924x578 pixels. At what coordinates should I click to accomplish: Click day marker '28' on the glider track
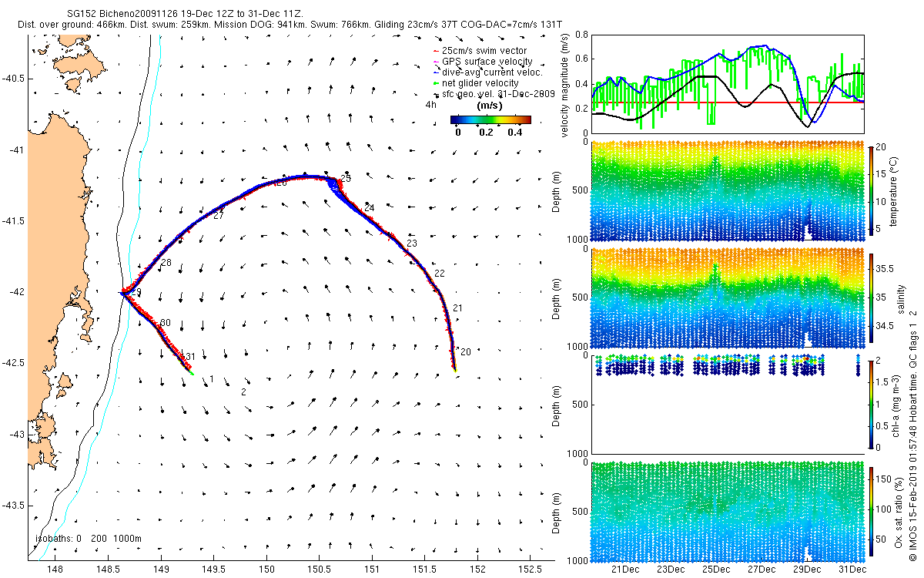tap(166, 264)
